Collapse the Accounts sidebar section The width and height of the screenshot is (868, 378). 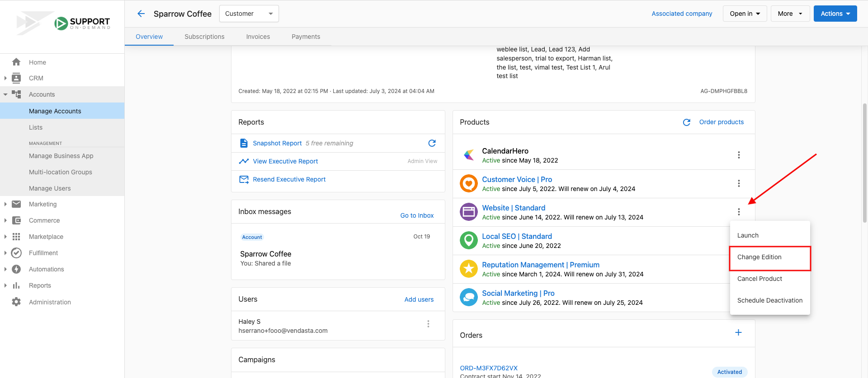click(x=5, y=94)
